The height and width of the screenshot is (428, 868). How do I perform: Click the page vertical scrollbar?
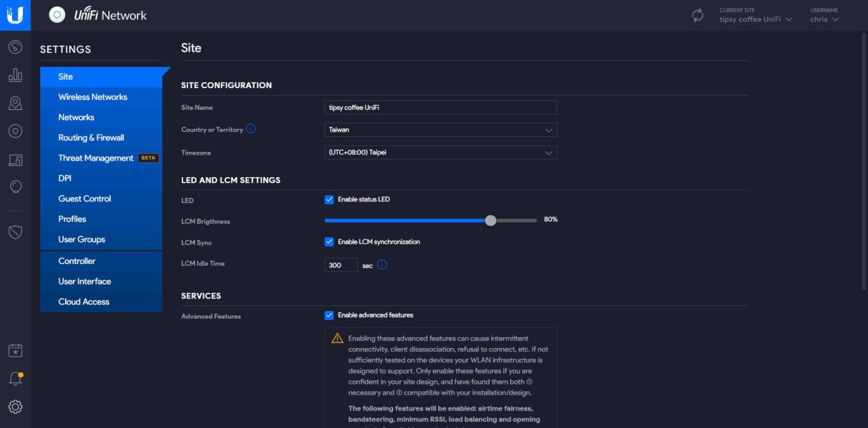(x=863, y=161)
